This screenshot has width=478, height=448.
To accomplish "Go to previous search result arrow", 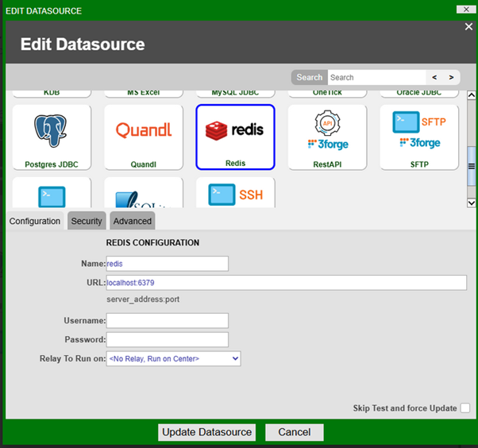I will coord(434,77).
